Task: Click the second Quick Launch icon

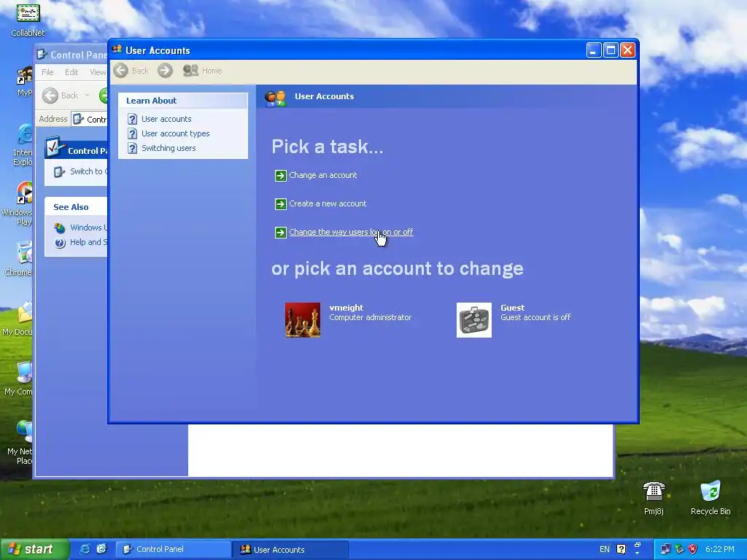Action: click(x=101, y=549)
